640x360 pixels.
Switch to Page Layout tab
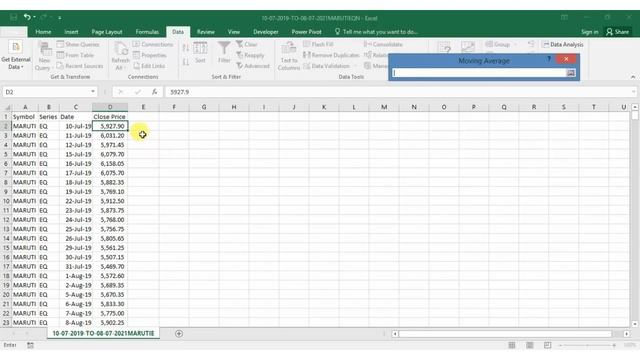(x=107, y=32)
